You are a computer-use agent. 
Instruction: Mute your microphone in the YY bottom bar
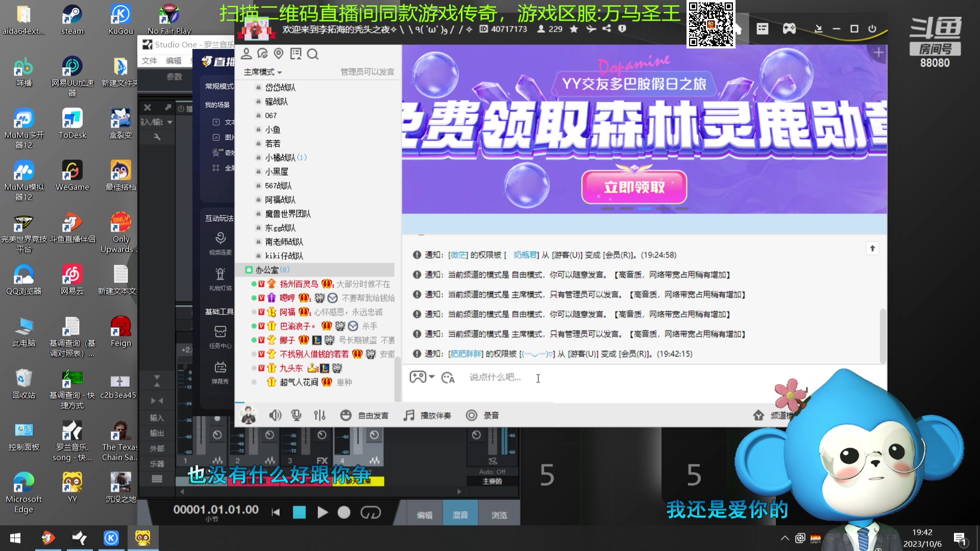click(296, 415)
